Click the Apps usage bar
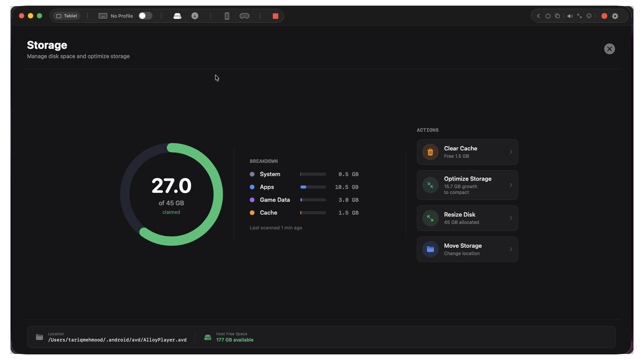 coord(313,187)
